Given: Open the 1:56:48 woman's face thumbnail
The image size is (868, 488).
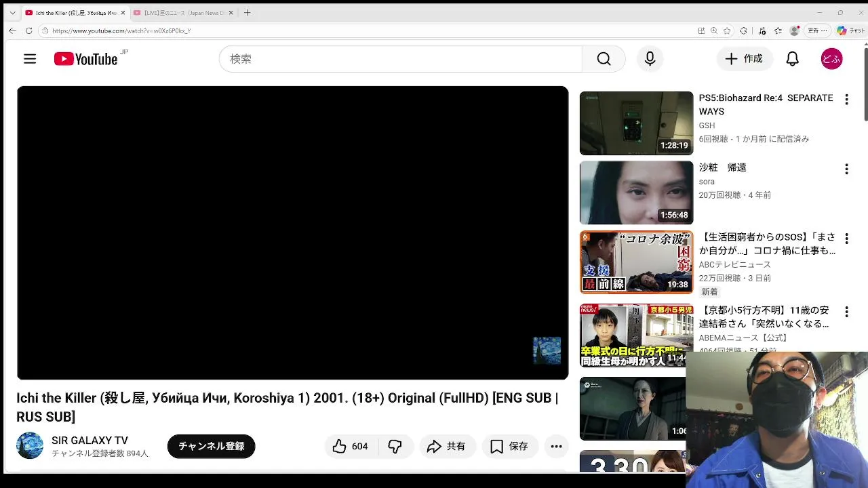Looking at the screenshot, I should [636, 192].
